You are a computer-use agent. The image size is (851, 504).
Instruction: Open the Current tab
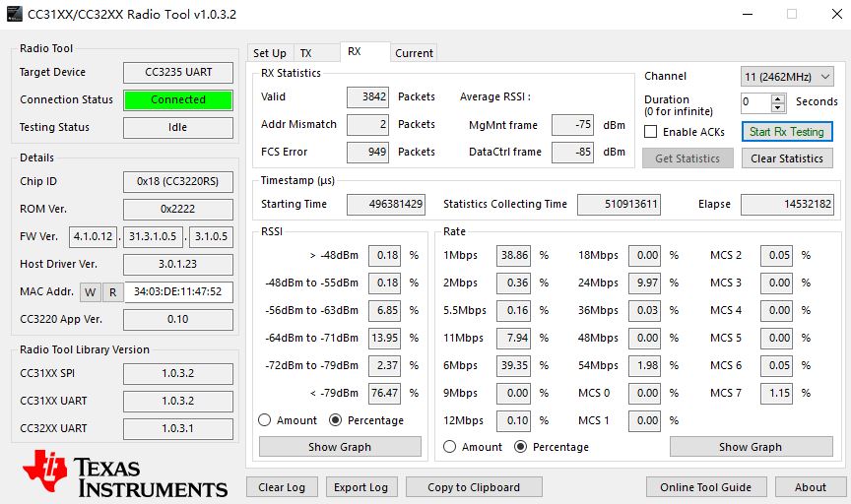pos(414,53)
